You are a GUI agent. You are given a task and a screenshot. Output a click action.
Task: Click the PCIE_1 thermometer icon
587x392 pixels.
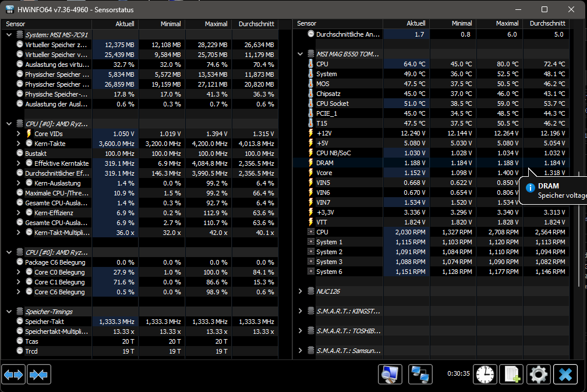click(x=310, y=113)
